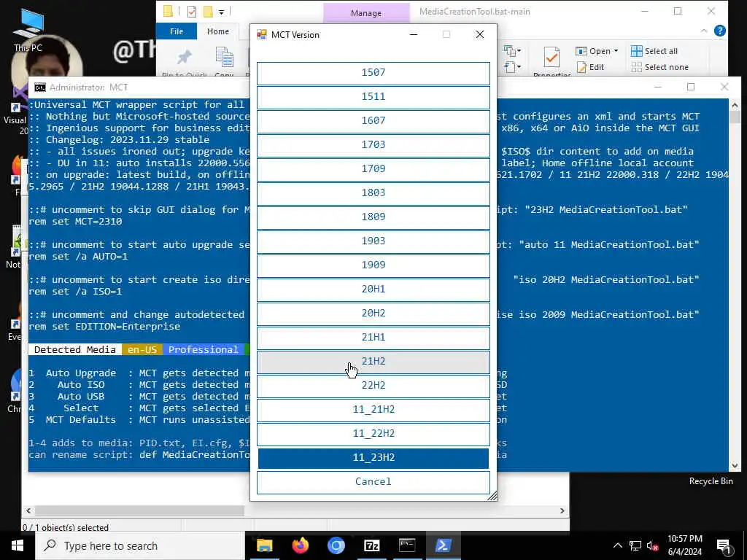Viewport: 747px width, 560px height.
Task: Select version 20H1
Action: [x=373, y=289]
